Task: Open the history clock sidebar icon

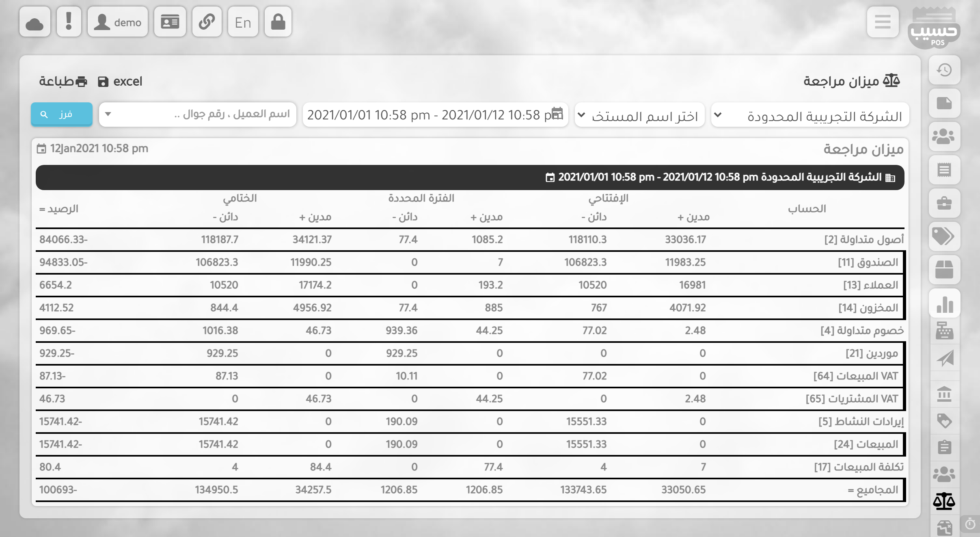Action: click(x=944, y=70)
